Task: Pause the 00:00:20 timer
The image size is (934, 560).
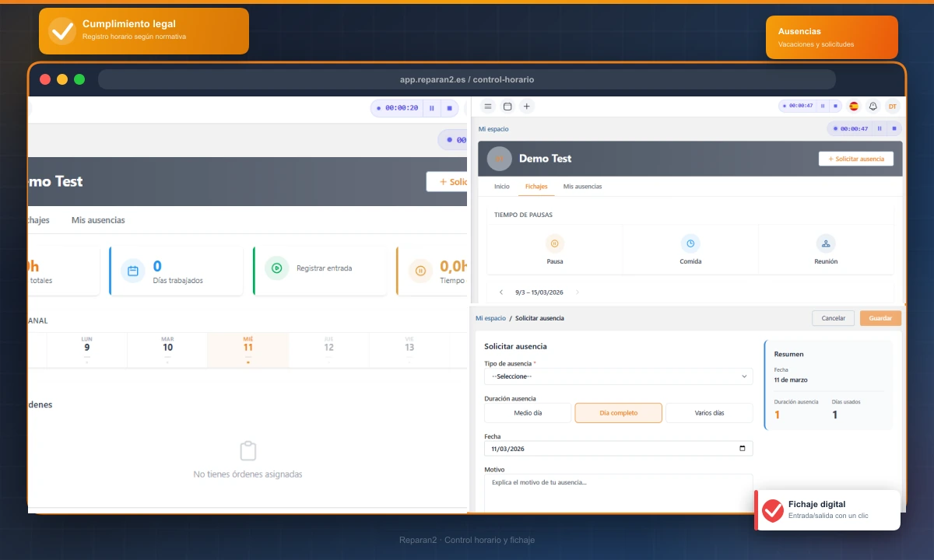Action: pyautogui.click(x=432, y=108)
